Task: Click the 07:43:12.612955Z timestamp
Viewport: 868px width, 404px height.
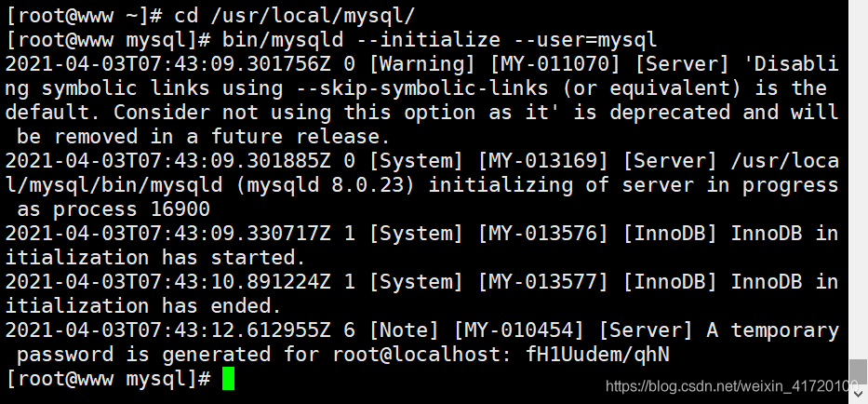Action: point(234,330)
